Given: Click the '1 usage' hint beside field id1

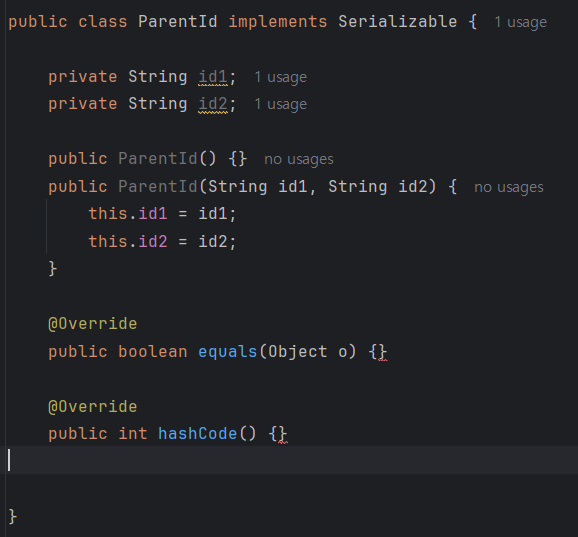Looking at the screenshot, I should point(281,77).
